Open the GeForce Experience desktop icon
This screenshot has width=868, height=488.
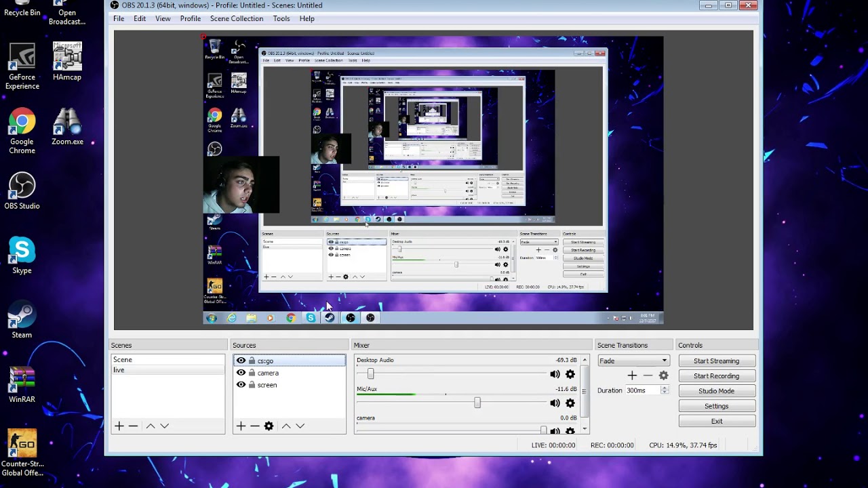point(22,67)
